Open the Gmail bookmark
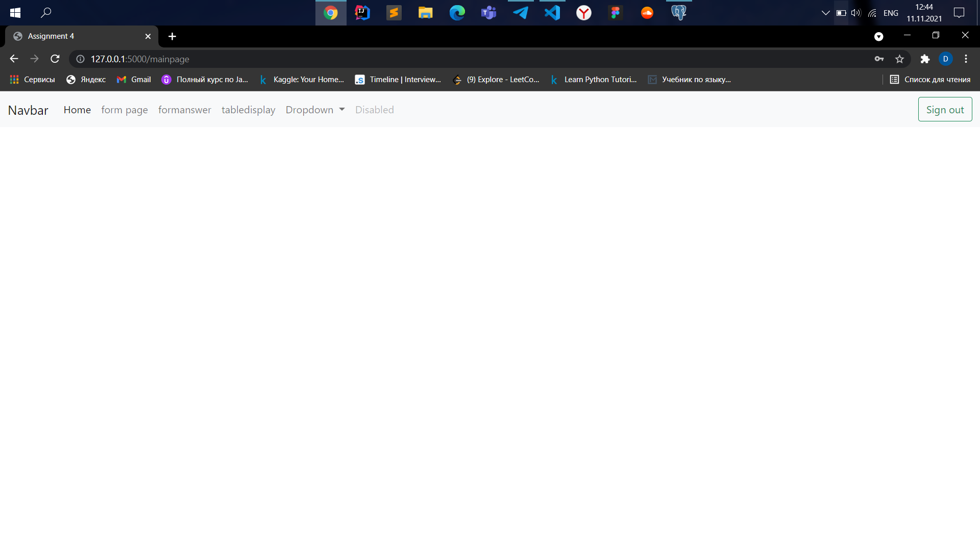Screen dimensions: 980x551 click(133, 80)
